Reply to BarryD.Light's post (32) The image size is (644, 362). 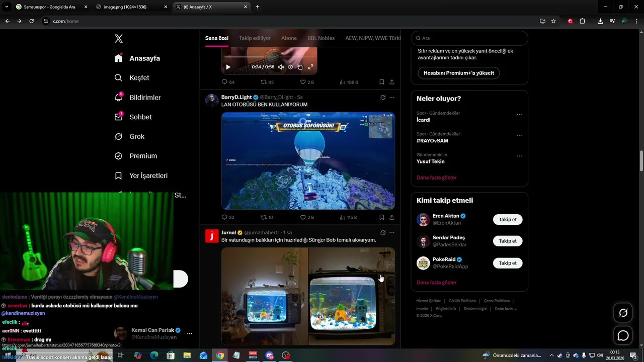228,217
